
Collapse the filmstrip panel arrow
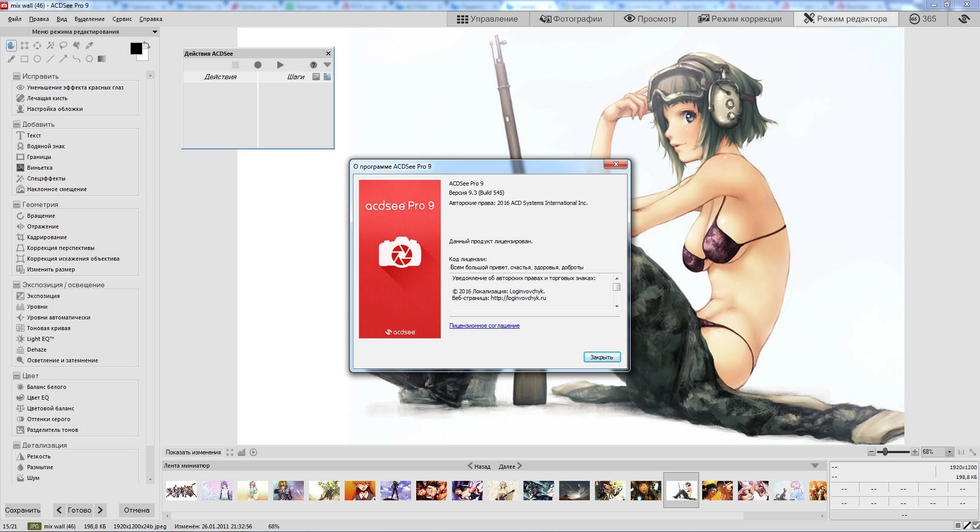pyautogui.click(x=815, y=466)
